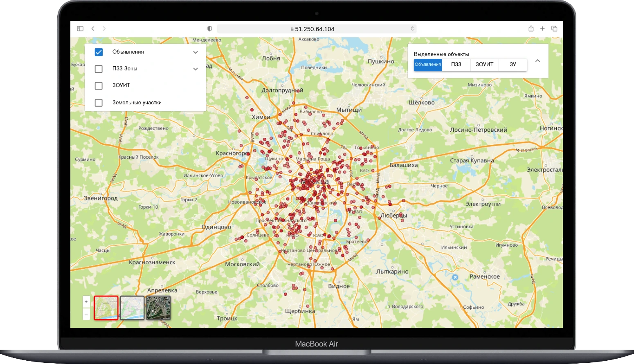Uncheck the Объявления layer checkbox
The height and width of the screenshot is (364, 634).
pyautogui.click(x=99, y=52)
